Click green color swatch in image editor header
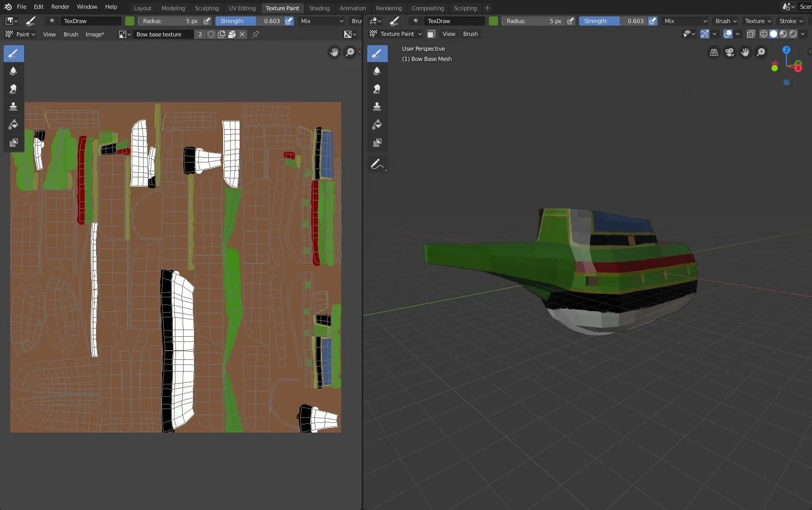 (x=130, y=21)
